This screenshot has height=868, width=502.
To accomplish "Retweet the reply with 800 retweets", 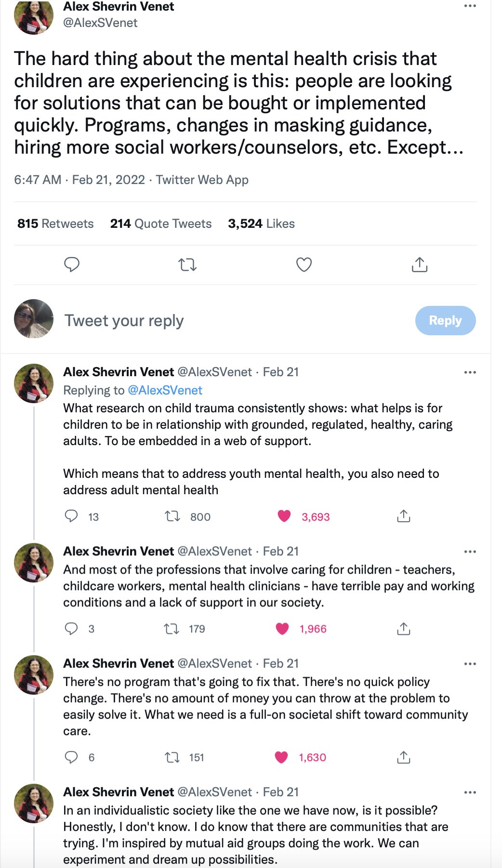I will pyautogui.click(x=172, y=516).
